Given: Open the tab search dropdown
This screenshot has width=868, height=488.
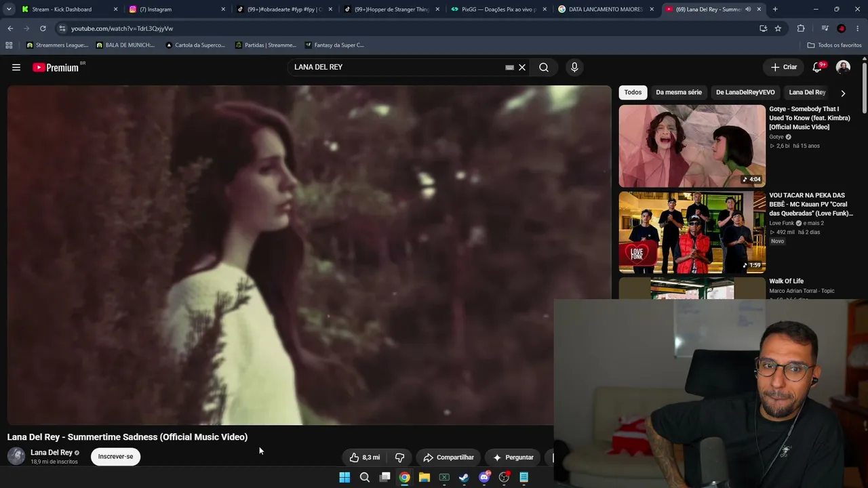Looking at the screenshot, I should [9, 9].
